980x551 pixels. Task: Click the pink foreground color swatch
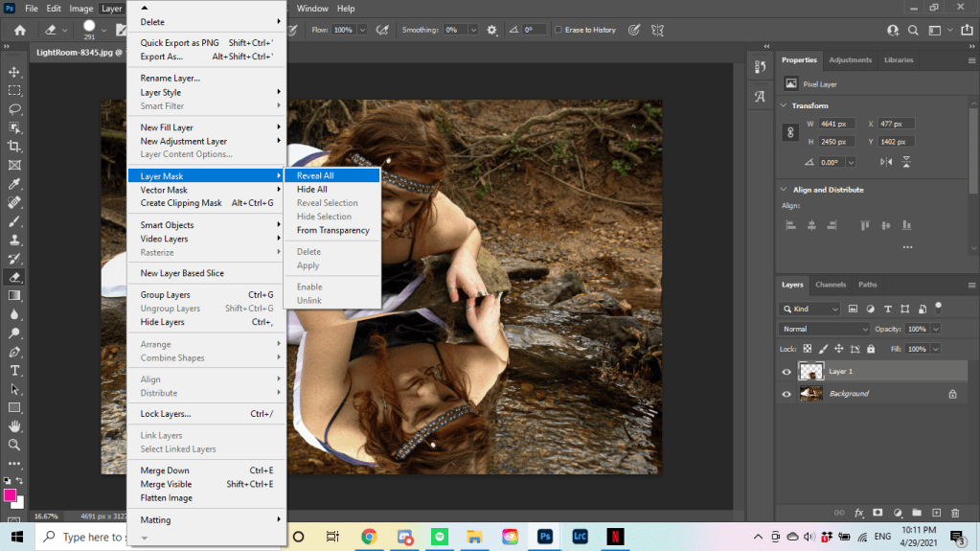pyautogui.click(x=11, y=495)
